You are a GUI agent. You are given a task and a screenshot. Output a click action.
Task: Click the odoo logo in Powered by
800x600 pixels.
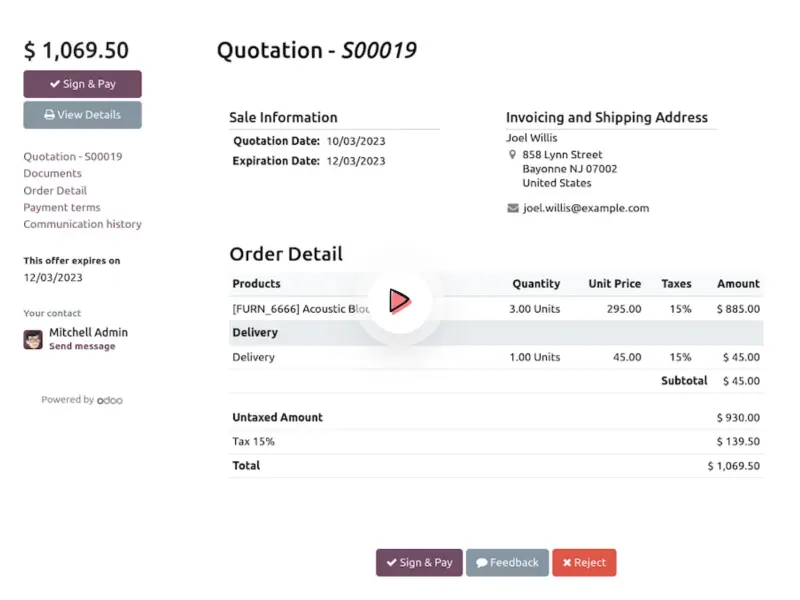[110, 400]
